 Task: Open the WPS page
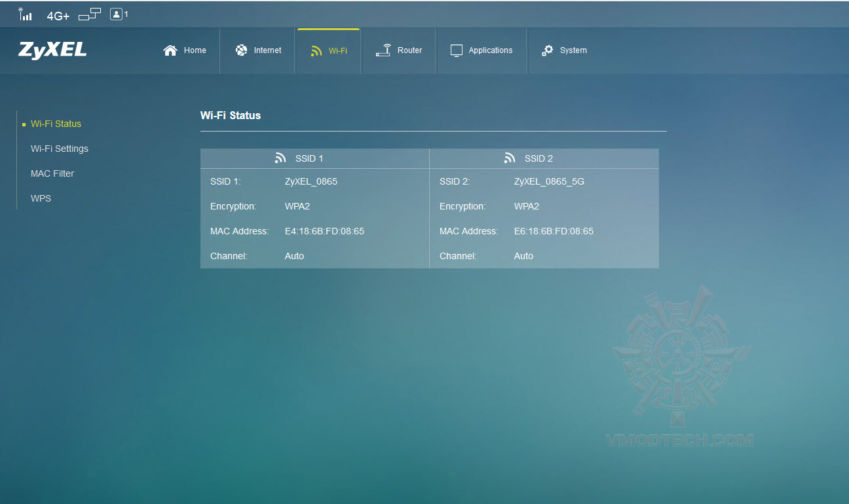41,198
